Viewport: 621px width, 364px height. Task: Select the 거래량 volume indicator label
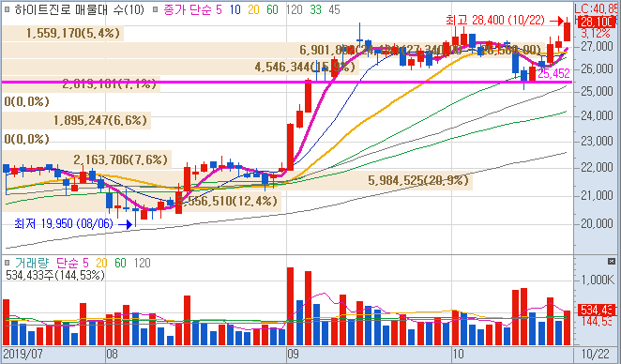click(32, 263)
